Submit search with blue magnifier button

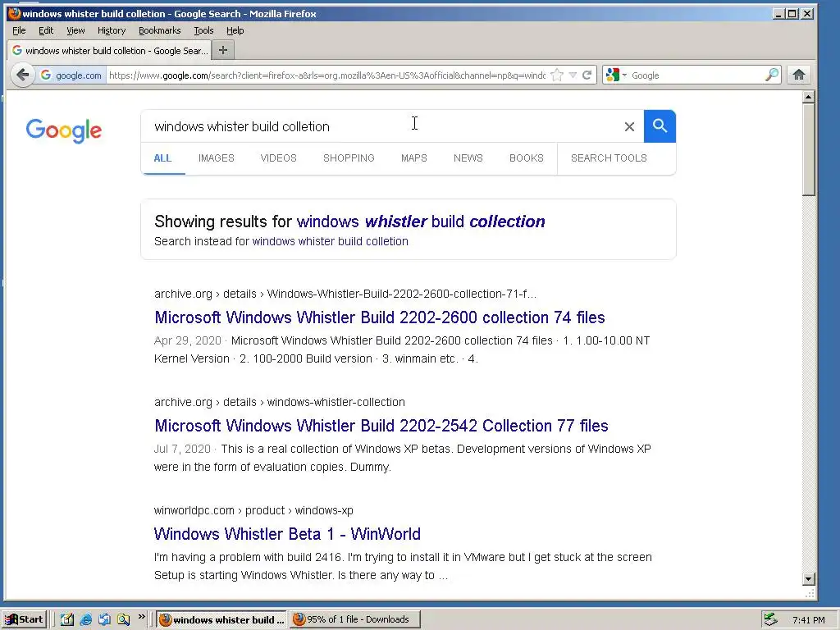[660, 126]
